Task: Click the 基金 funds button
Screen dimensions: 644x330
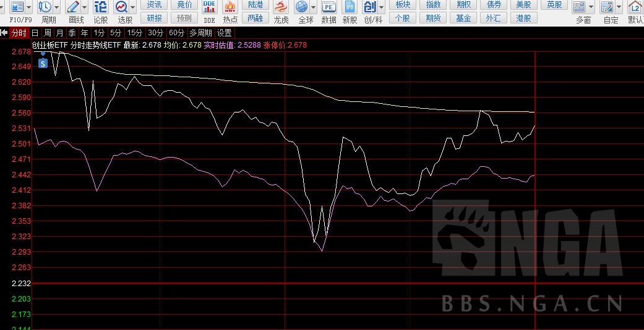Action: point(464,18)
